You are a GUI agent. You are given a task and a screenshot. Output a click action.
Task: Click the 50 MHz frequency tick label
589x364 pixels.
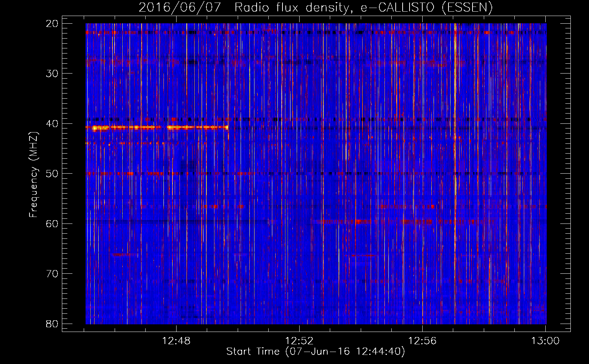[x=52, y=174]
